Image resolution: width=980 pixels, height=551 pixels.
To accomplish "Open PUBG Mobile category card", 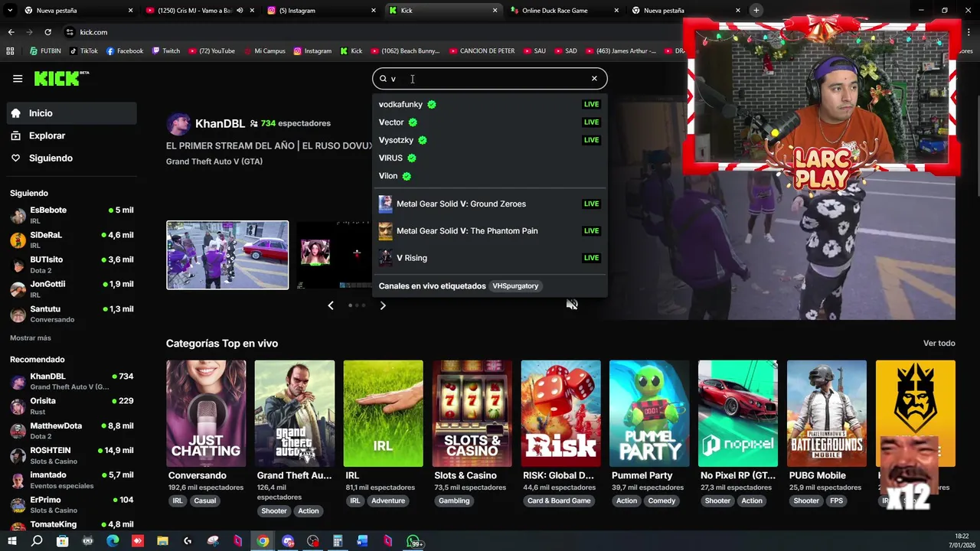I will click(827, 413).
